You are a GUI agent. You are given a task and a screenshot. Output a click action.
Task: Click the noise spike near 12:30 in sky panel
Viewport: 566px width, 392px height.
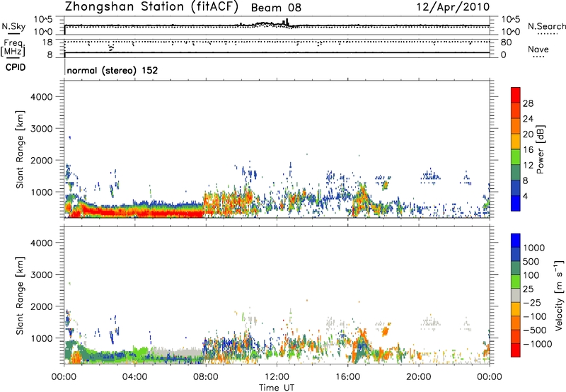[x=287, y=21]
